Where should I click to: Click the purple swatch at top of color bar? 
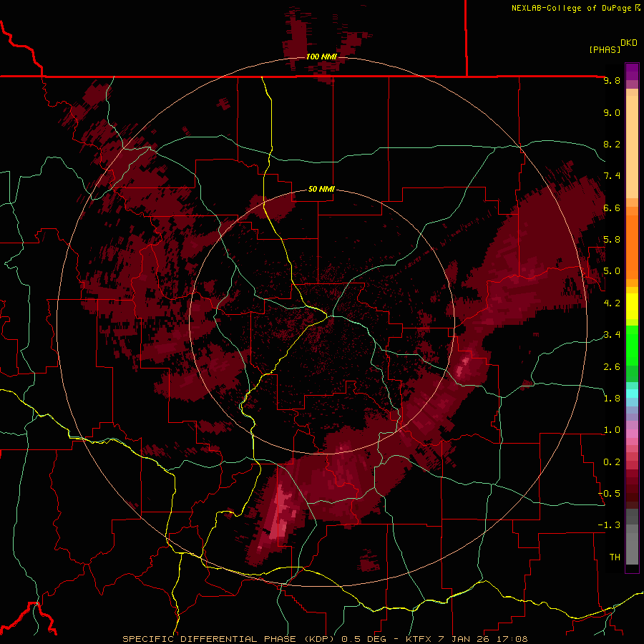tap(632, 72)
